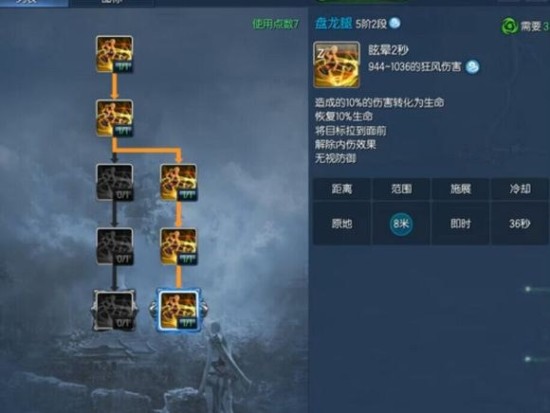550x413 pixels.
Task: Select the first-tier skill node at tree top
Action: click(x=114, y=54)
